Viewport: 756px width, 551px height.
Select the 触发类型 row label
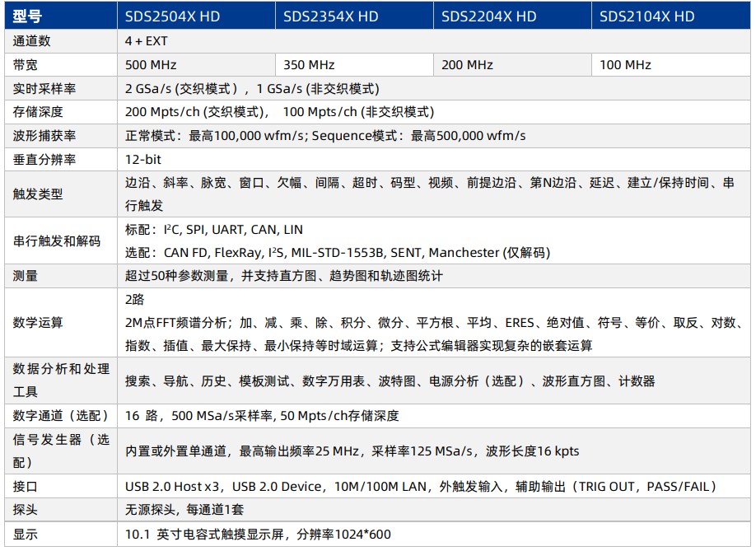click(38, 194)
